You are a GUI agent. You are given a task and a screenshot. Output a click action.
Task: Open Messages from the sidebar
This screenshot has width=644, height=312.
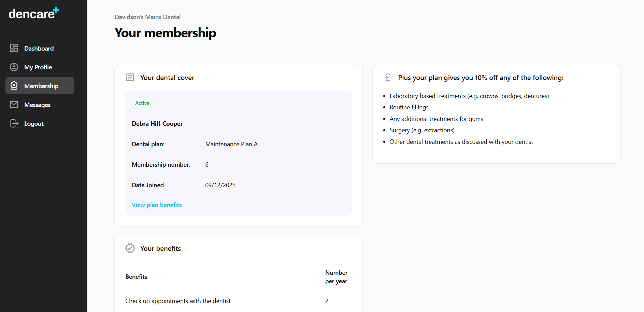tap(37, 105)
